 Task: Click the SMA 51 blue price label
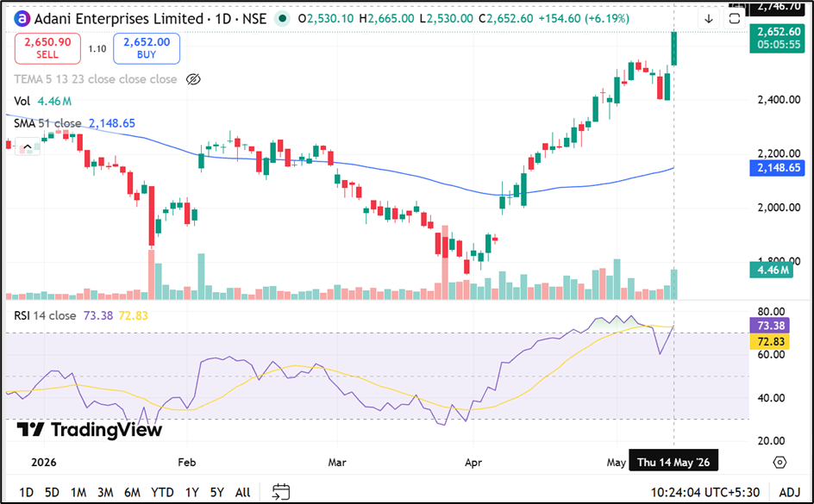click(777, 168)
